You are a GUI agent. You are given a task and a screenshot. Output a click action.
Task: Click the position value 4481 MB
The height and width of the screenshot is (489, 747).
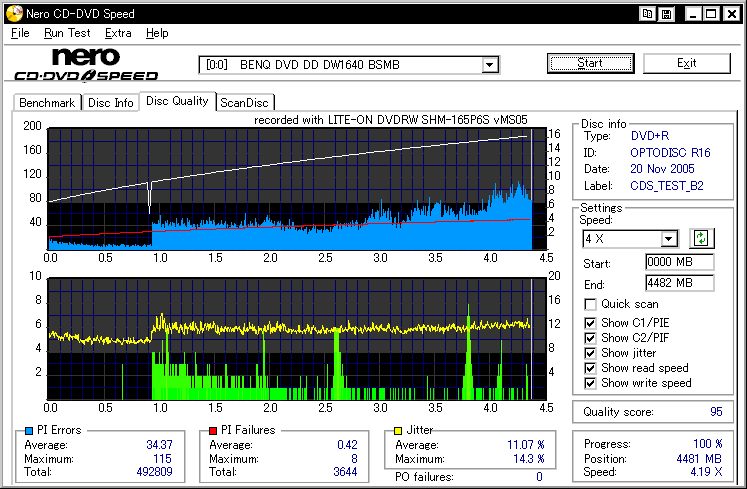tap(699, 458)
